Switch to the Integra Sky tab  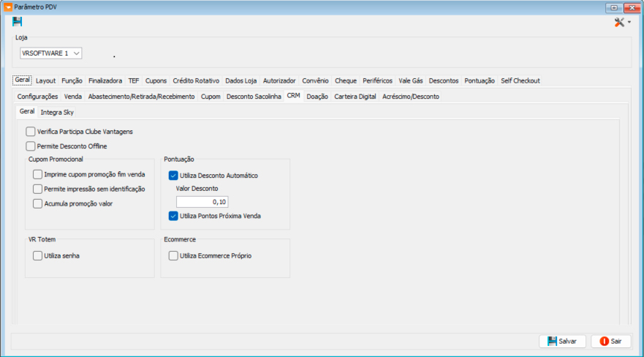pyautogui.click(x=57, y=112)
